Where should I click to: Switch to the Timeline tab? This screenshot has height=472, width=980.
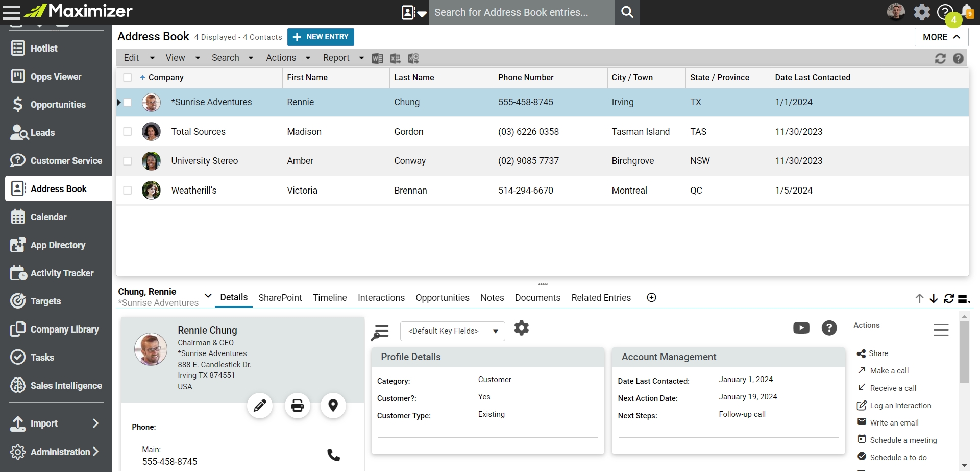pyautogui.click(x=330, y=298)
